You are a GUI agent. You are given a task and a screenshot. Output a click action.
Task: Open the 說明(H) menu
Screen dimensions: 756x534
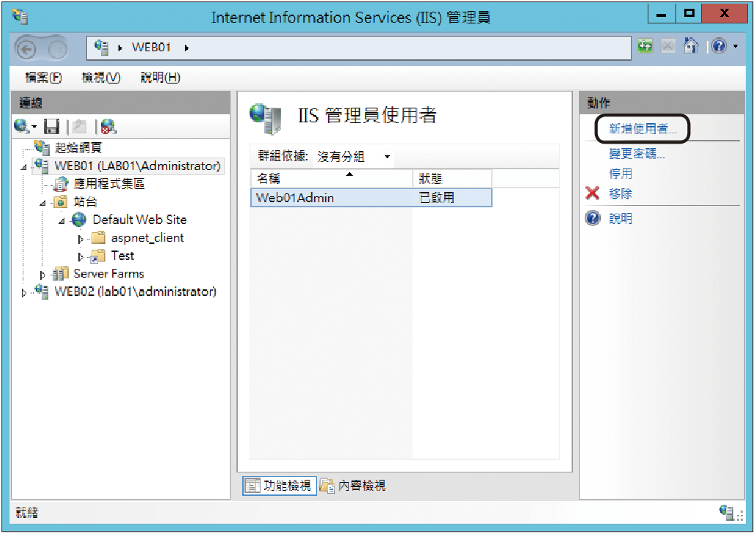pos(160,78)
